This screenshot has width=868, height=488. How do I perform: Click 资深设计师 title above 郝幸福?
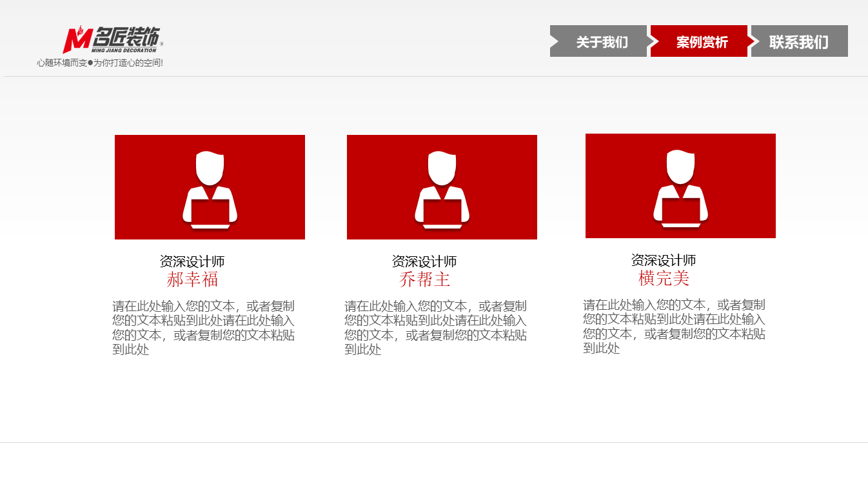click(x=192, y=261)
